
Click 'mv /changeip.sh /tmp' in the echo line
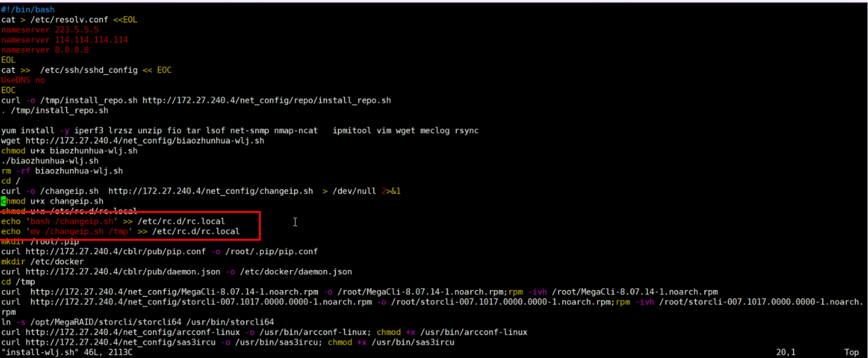[x=79, y=231]
